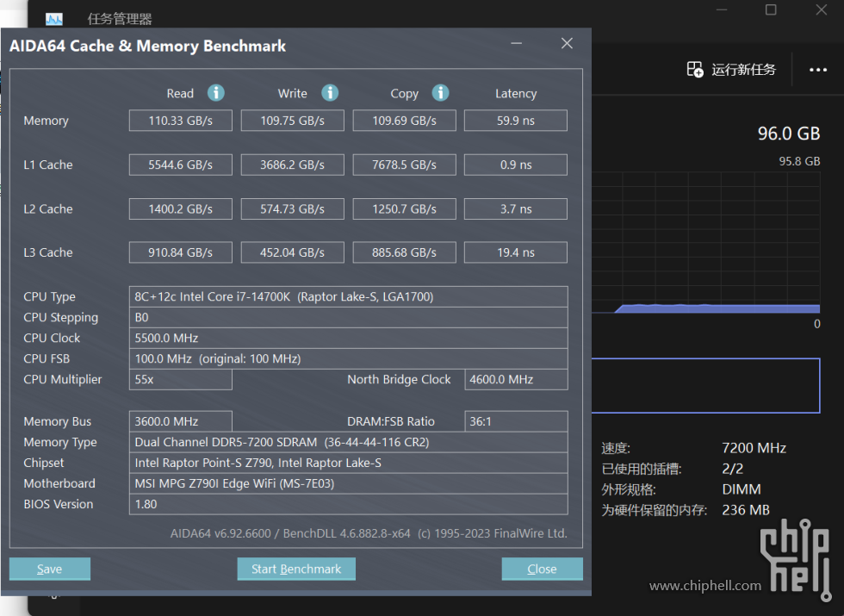
Task: Click the Write info icon
Action: (x=330, y=93)
